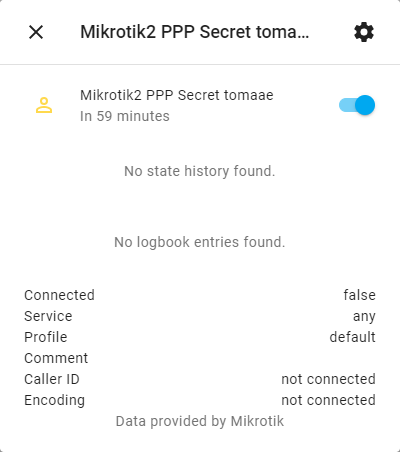Select the entity name Mikrotik2 PPP Secret tomaae
The image size is (400, 452).
coord(177,95)
